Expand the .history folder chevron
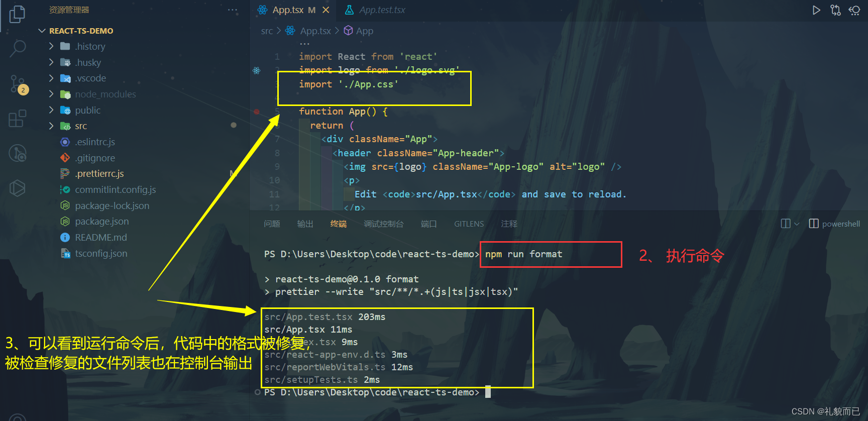The width and height of the screenshot is (868, 421). [x=51, y=46]
